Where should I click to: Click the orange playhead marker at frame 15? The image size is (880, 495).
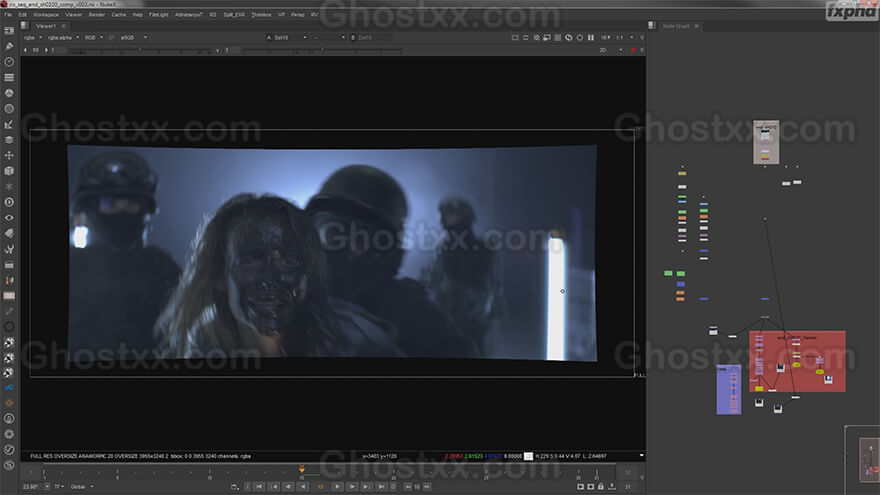pyautogui.click(x=301, y=469)
